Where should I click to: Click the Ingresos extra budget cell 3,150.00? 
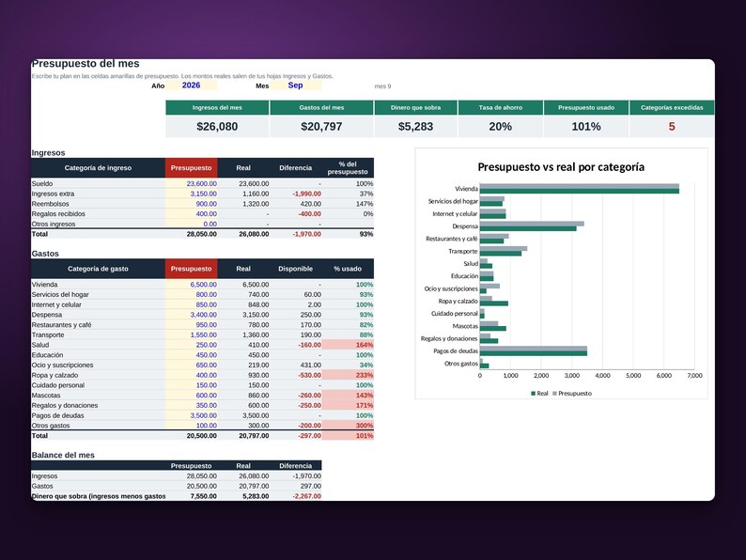(x=192, y=194)
